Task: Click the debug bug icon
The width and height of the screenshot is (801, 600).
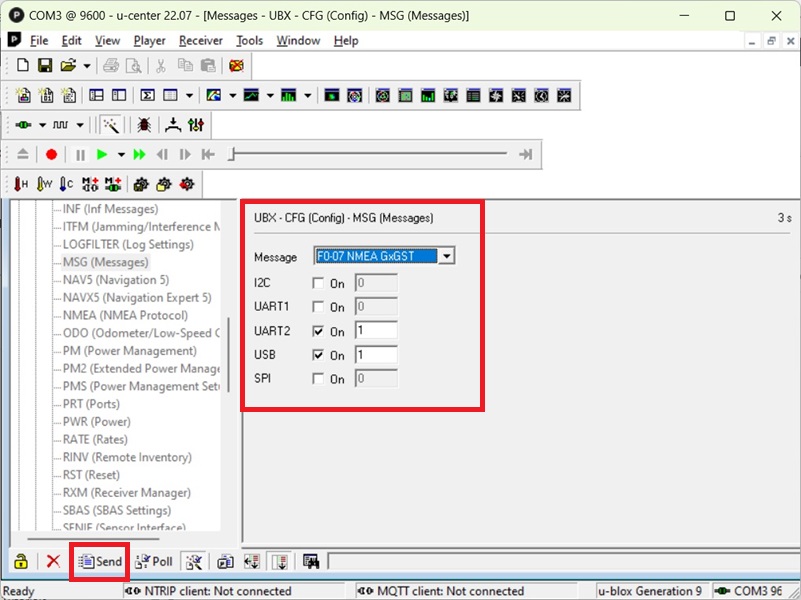Action: (144, 125)
